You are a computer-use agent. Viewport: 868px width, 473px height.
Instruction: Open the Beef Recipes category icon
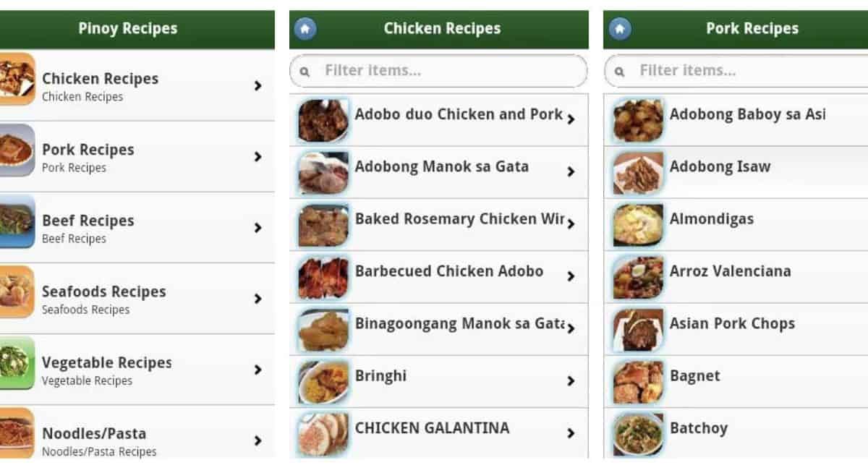17,221
